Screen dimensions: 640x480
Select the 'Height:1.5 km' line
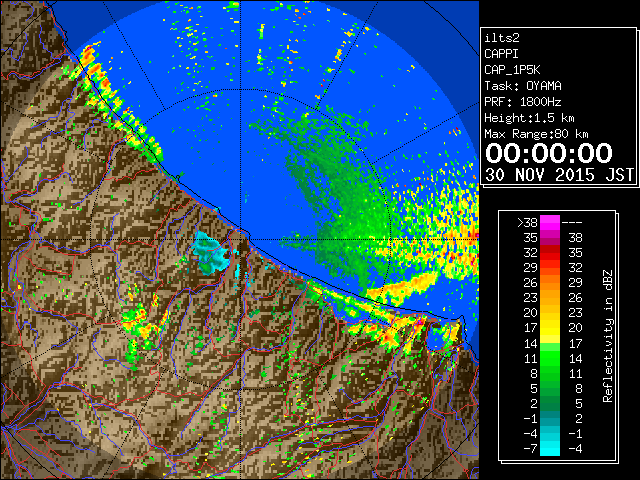coord(529,118)
